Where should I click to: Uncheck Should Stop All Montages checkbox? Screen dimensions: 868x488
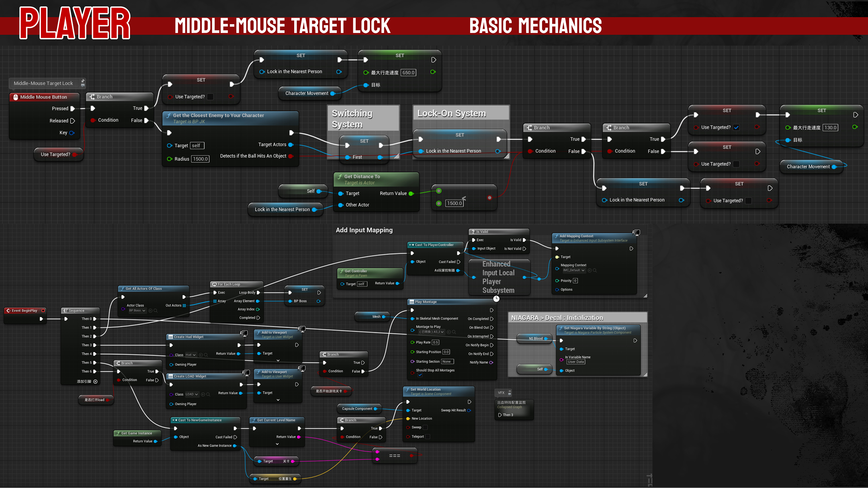[420, 375]
